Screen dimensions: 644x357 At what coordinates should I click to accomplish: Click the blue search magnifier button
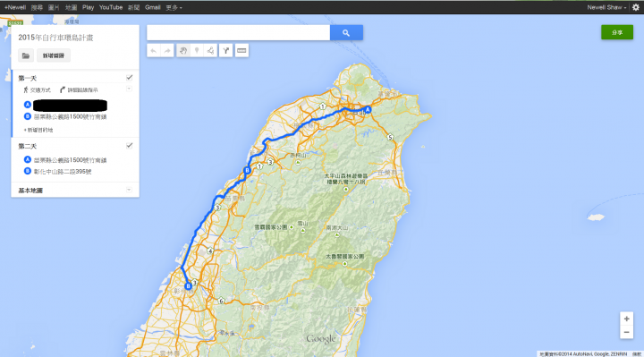[346, 32]
